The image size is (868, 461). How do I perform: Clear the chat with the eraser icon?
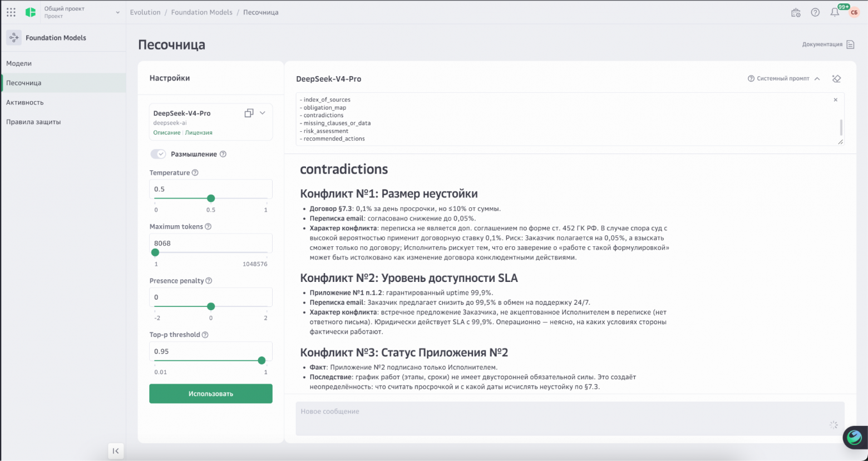(836, 79)
